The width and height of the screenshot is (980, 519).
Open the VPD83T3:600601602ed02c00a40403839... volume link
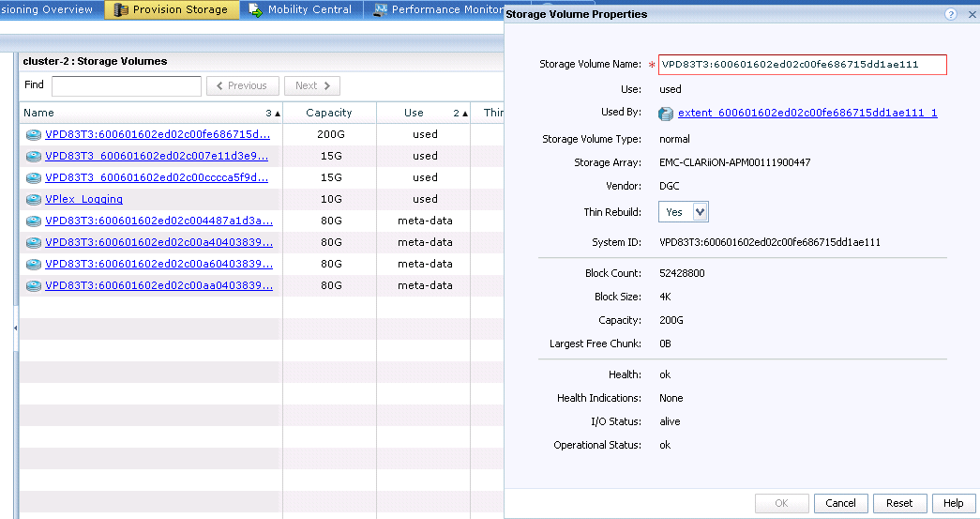(158, 242)
